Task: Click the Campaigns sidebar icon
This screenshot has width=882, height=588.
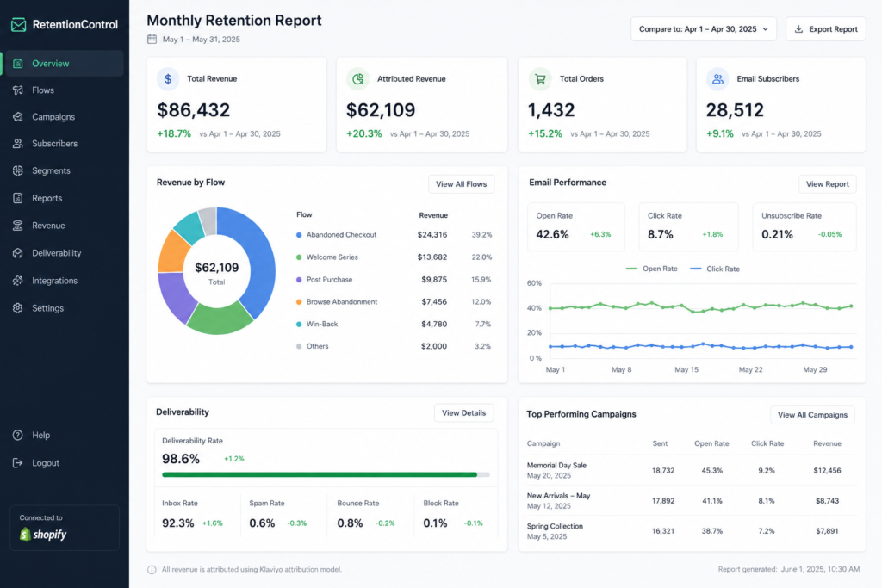Action: click(18, 117)
